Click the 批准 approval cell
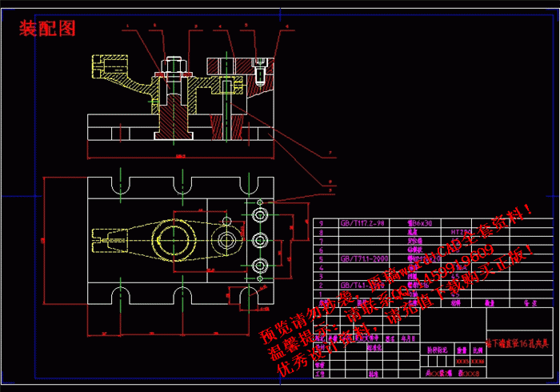Screen dimensions: 560x392 click(374, 374)
